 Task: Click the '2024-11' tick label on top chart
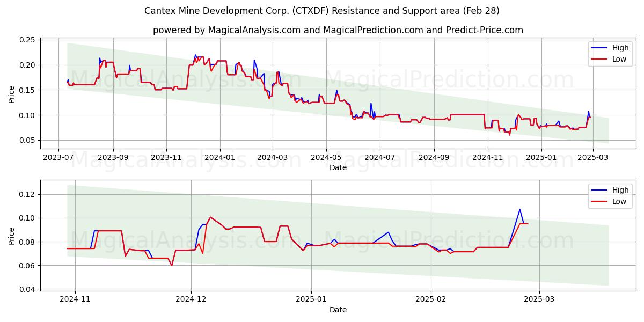click(488, 158)
